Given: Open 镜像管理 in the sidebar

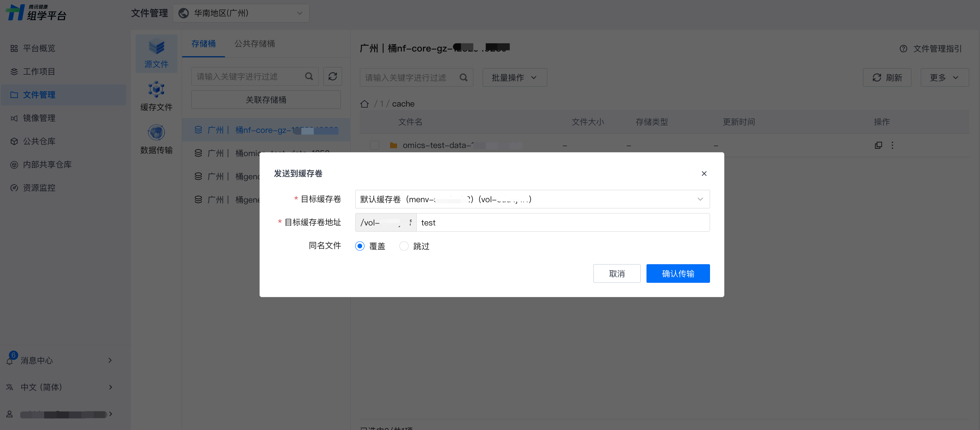Looking at the screenshot, I should 39,118.
